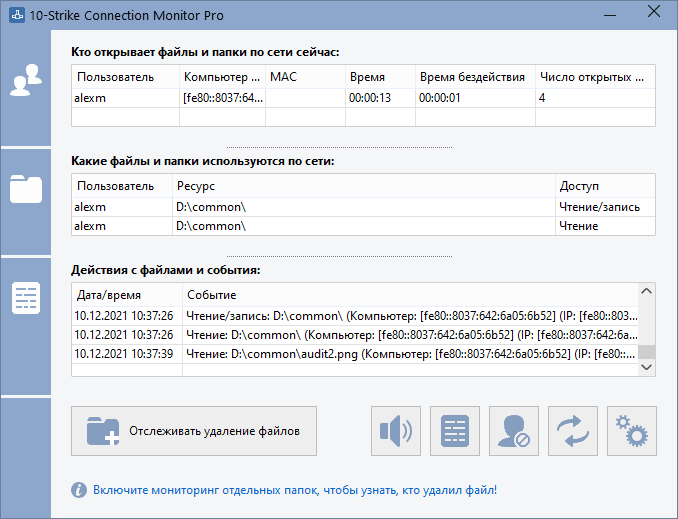Click the Время column header

pos(381,77)
